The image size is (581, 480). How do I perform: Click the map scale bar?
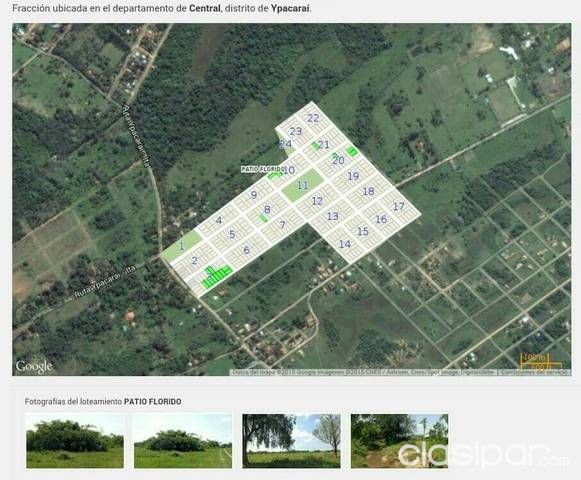coord(541,361)
